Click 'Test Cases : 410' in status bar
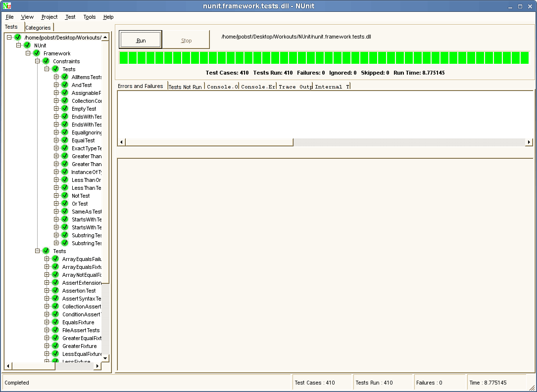Screen dimensions: 537x392 [x=315, y=383]
